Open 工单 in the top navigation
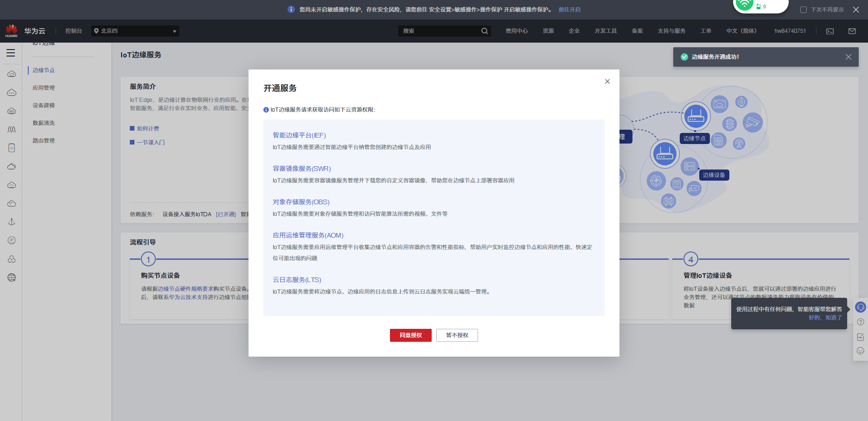 coord(706,31)
